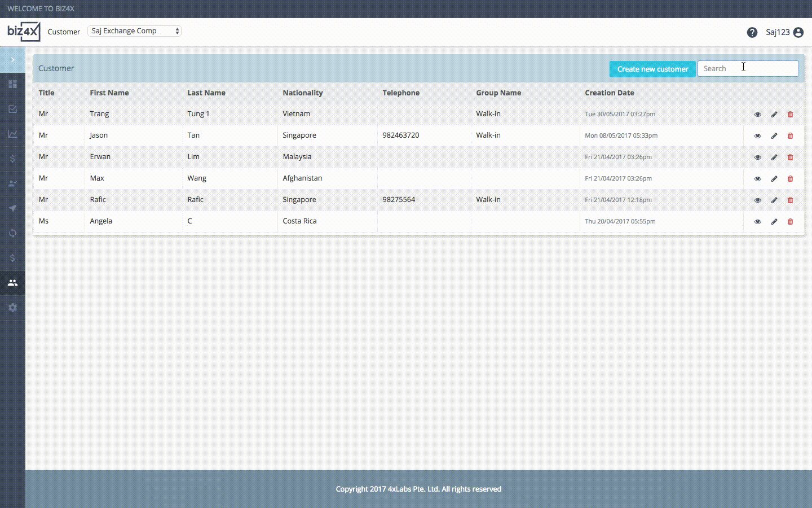View customer Angela C with eye icon

[x=758, y=221]
